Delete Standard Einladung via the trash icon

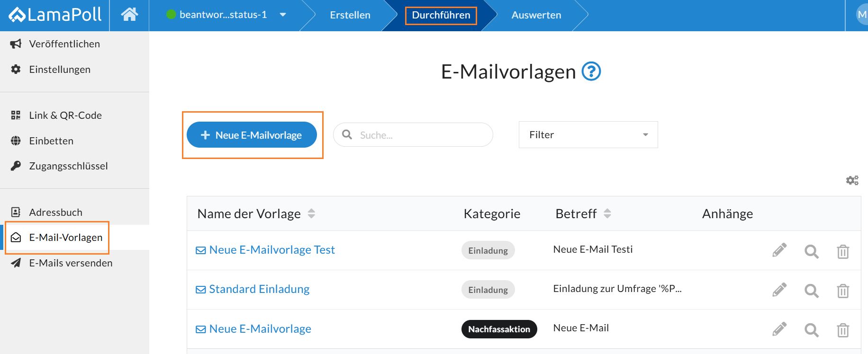tap(843, 291)
